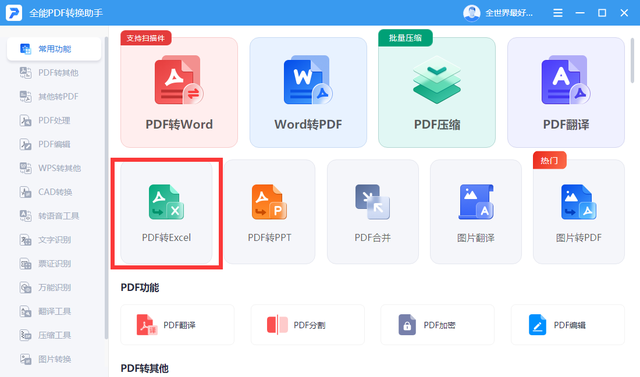Click the main content vertical scrollbar

pos(632,60)
